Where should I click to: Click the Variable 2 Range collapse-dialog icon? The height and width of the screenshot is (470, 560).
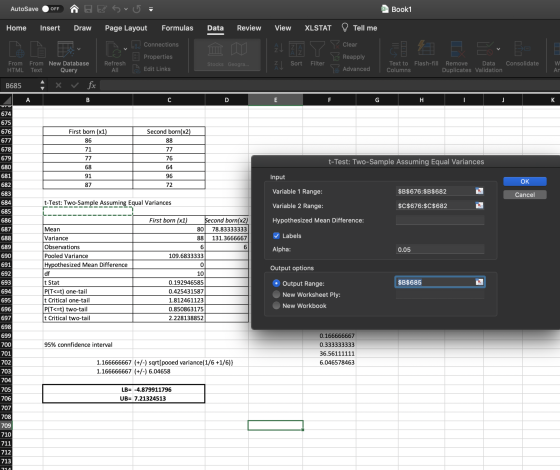pyautogui.click(x=479, y=205)
